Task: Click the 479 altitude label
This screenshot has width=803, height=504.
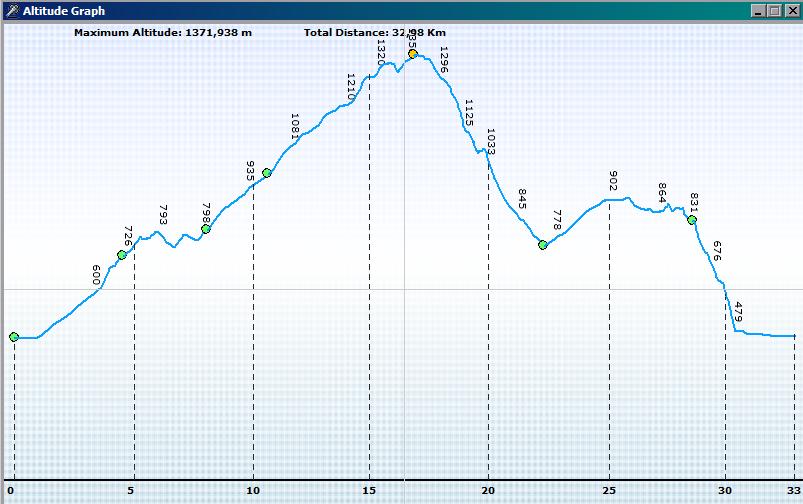Action: click(738, 312)
